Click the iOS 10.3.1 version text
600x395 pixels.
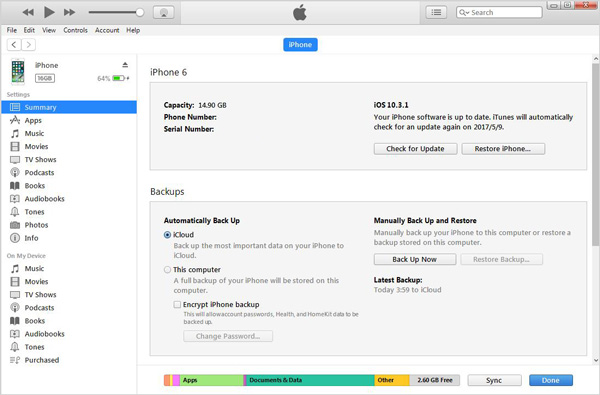[391, 105]
